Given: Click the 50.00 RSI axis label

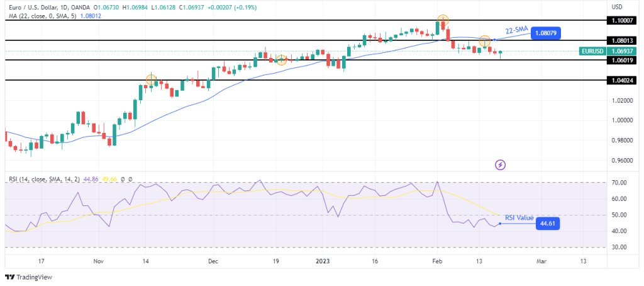Looking at the screenshot, I should click(x=618, y=215).
